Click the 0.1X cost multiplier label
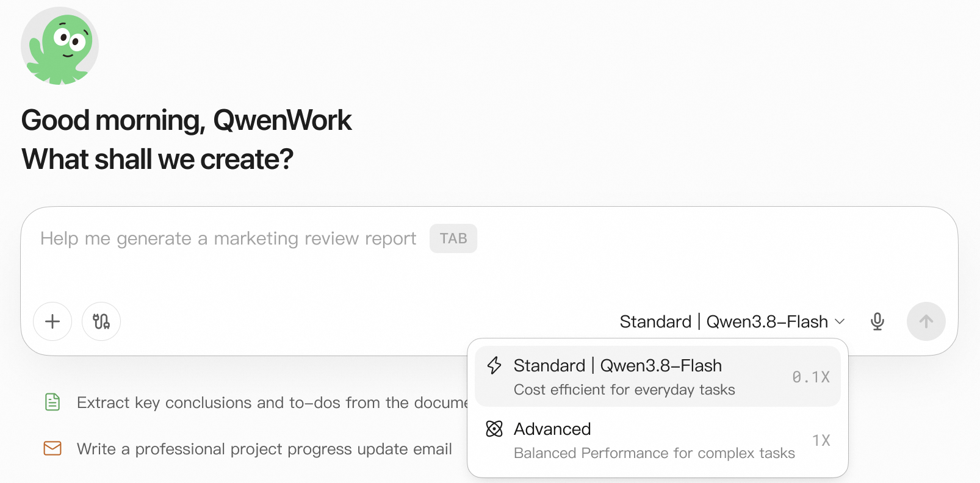The height and width of the screenshot is (483, 980). click(811, 377)
